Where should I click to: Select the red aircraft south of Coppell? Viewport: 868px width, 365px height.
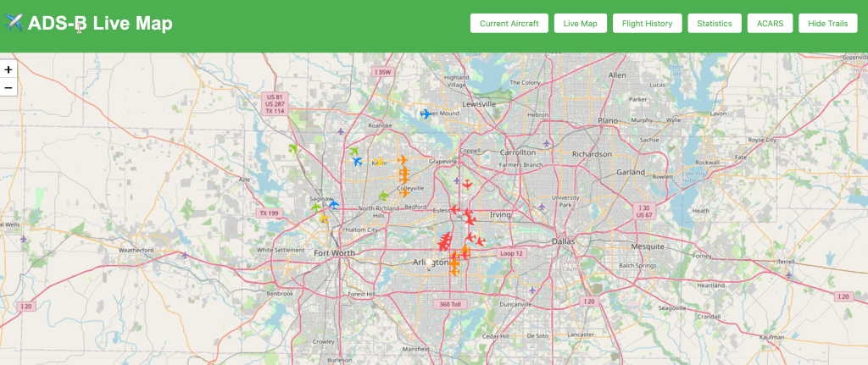(468, 185)
